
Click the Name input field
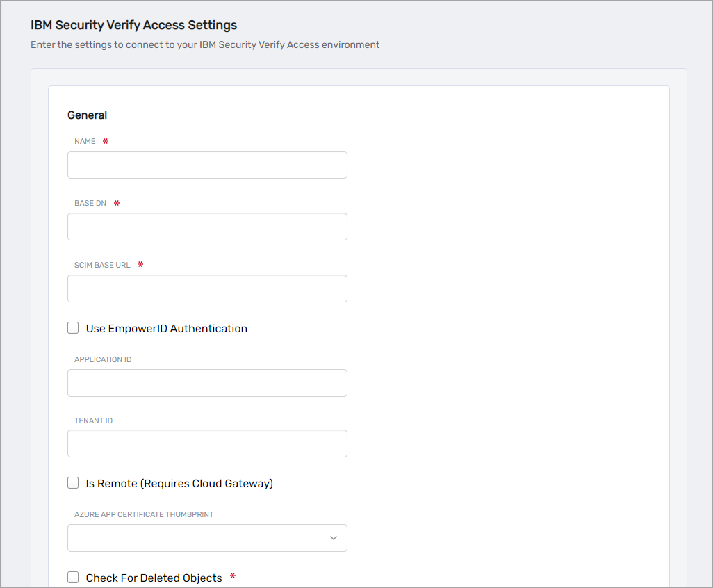coord(207,165)
